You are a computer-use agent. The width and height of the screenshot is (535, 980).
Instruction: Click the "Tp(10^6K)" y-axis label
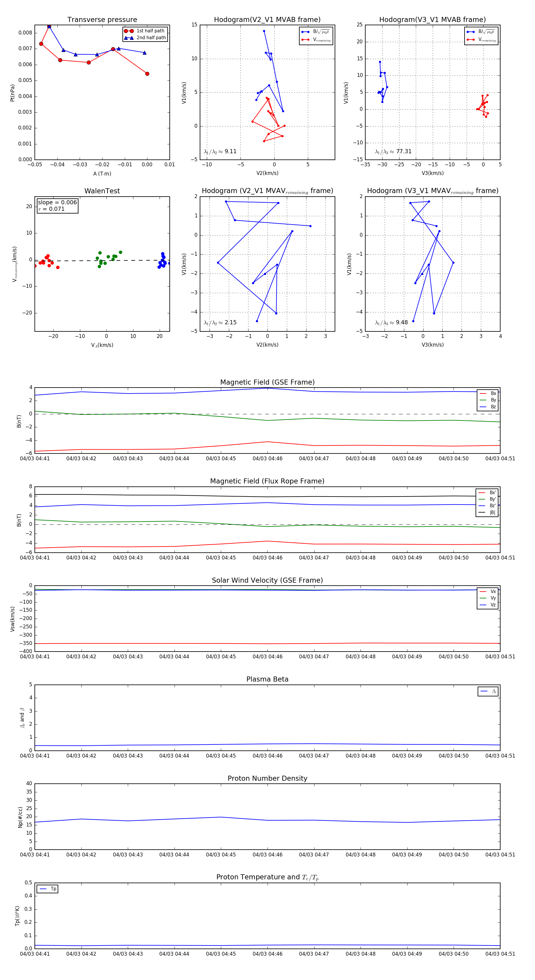(17, 916)
